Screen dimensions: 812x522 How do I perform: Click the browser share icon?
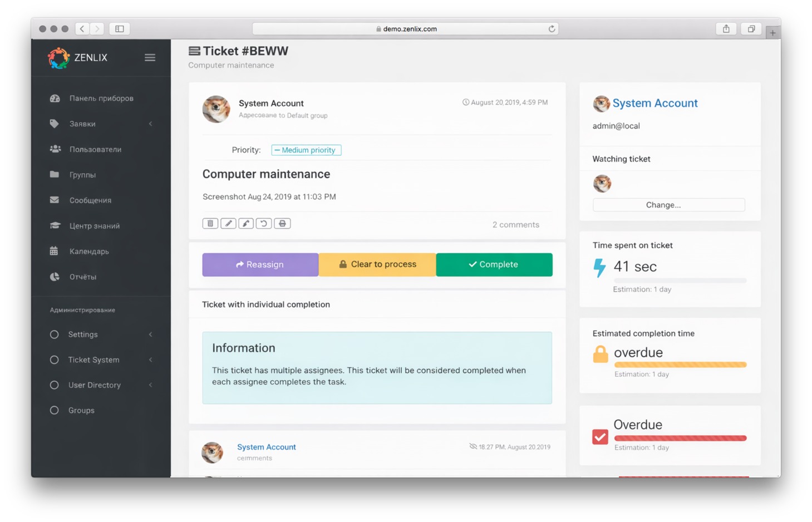726,29
